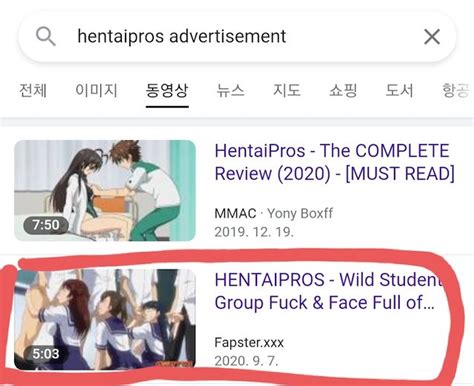Click the MMAC source label
474x386 pixels.
(235, 213)
